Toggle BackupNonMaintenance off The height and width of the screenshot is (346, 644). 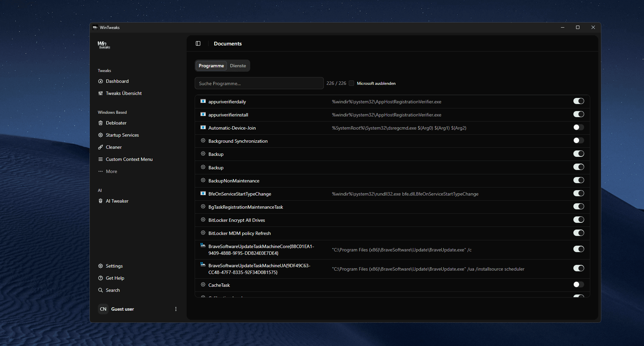[578, 180]
